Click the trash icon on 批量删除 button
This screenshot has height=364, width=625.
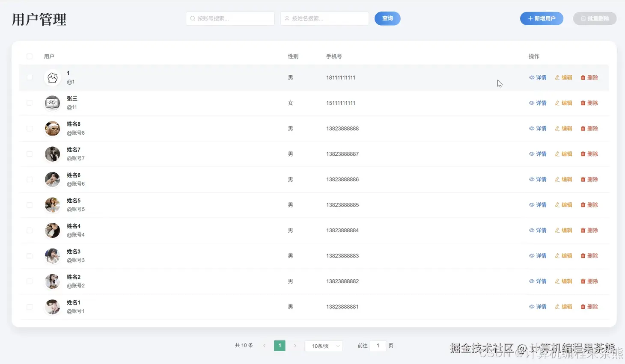[x=584, y=18]
